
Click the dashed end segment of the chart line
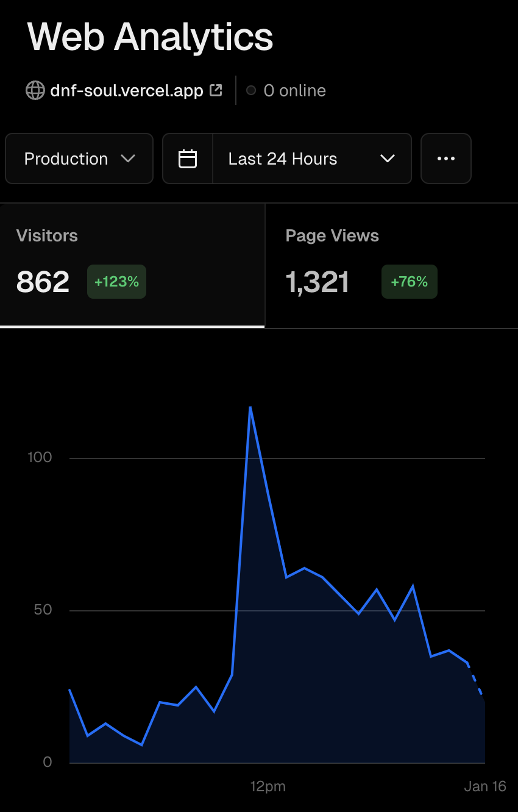pyautogui.click(x=475, y=678)
